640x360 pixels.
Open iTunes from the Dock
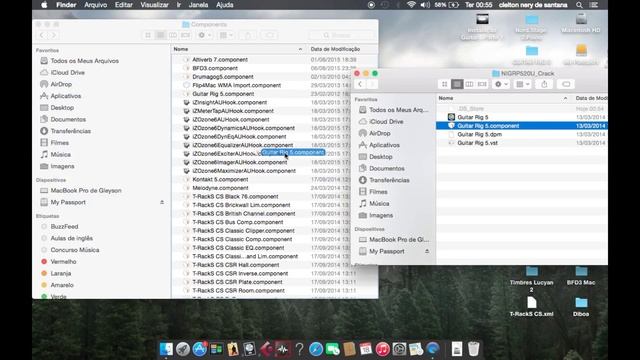point(382,349)
